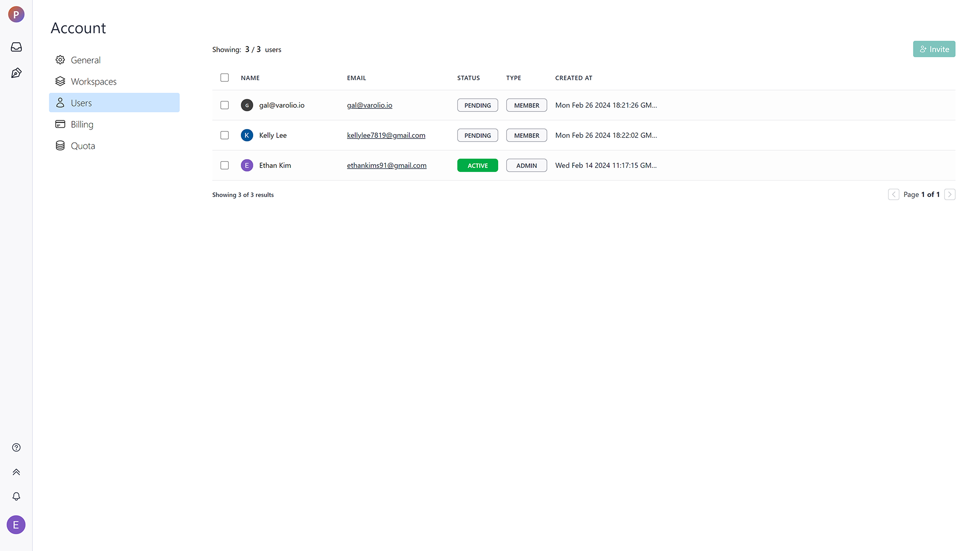Go to previous page arrow
The image size is (980, 551).
click(893, 194)
